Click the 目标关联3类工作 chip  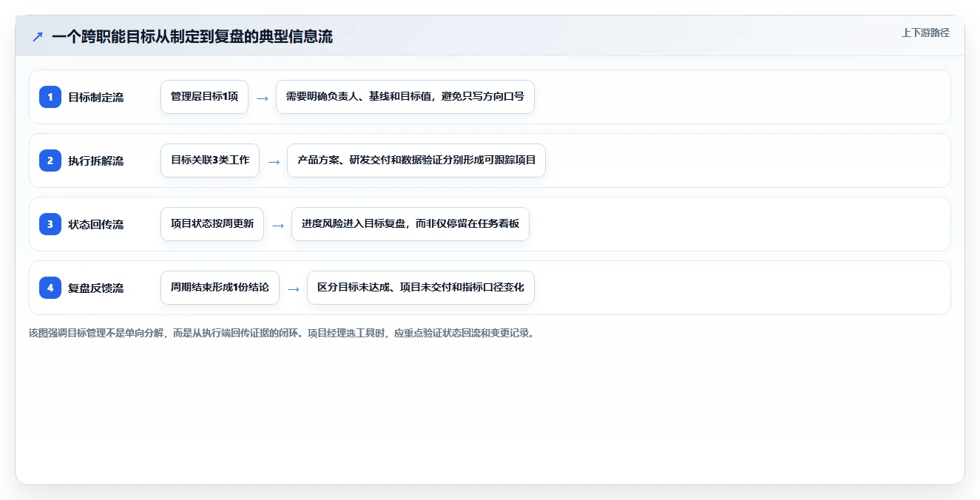[210, 161]
